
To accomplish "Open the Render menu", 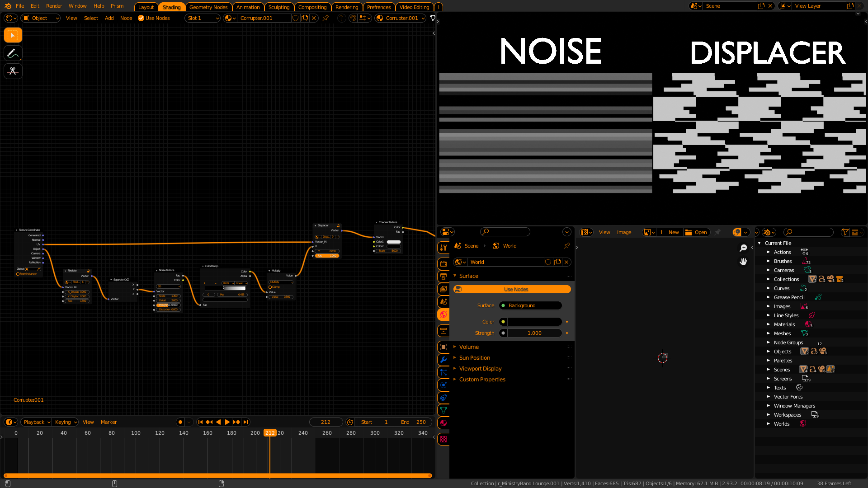I will [x=54, y=6].
